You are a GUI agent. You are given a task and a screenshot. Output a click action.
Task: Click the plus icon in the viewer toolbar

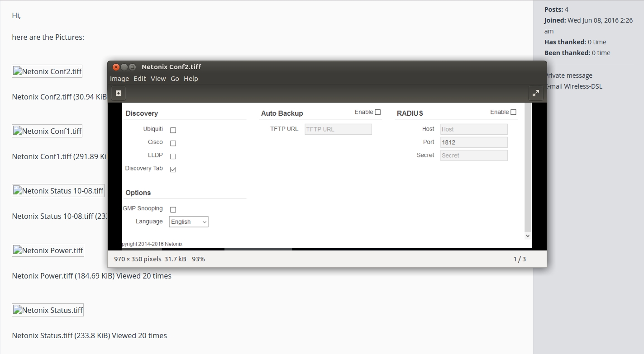[119, 93]
